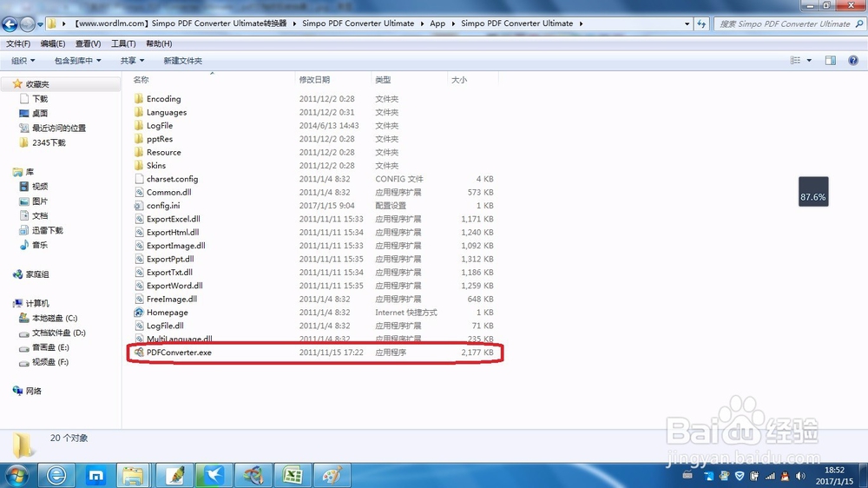This screenshot has width=868, height=488.
Task: Open drive 文档软件盘 (D:)
Action: pos(59,333)
